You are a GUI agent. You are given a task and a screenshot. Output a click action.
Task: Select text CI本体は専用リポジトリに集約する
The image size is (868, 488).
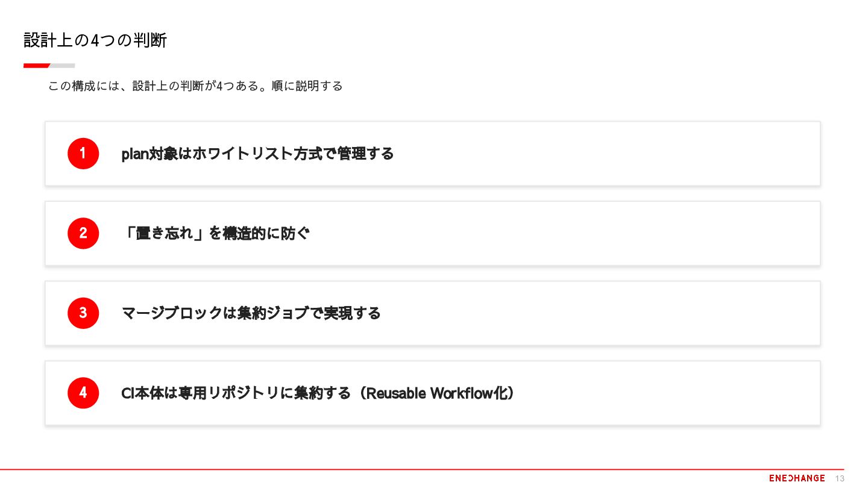pos(236,393)
